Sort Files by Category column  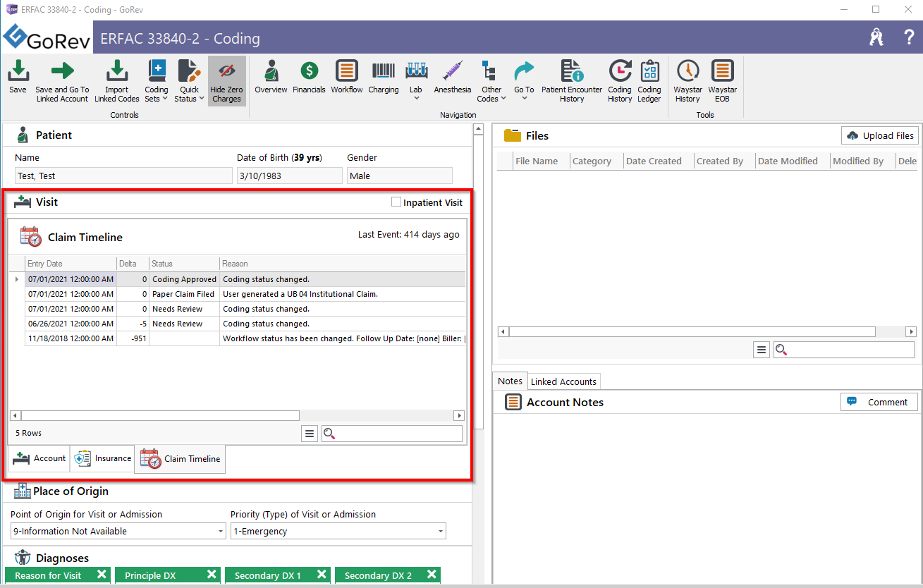point(596,161)
